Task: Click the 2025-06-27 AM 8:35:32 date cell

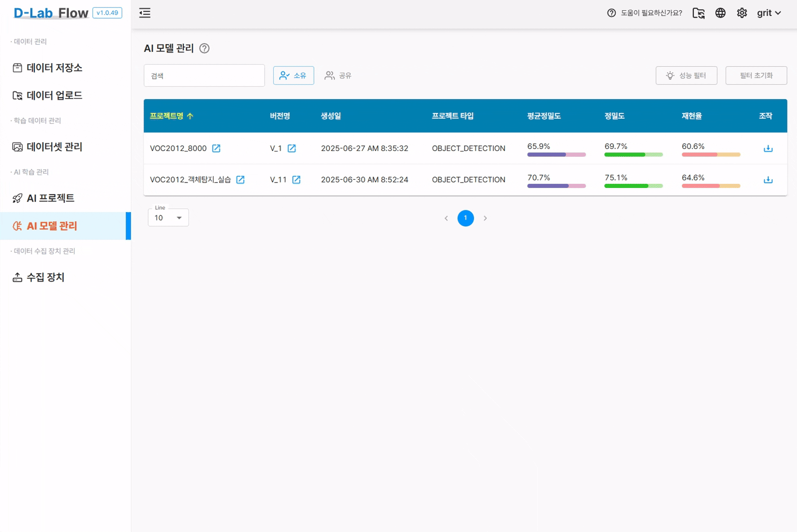Action: pos(364,148)
